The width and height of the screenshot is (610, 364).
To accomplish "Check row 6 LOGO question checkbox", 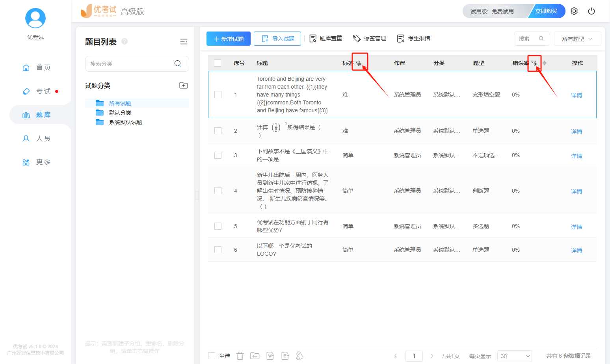I will click(218, 250).
